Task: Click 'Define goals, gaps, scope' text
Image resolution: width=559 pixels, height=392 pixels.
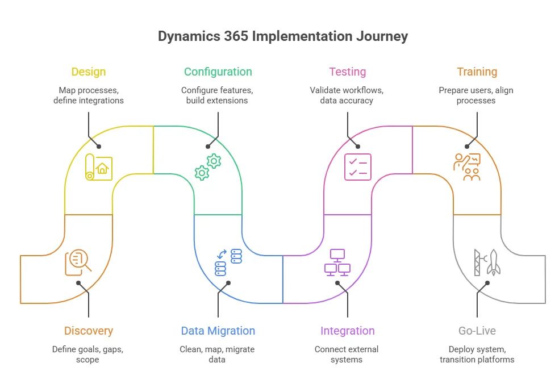Action: (x=87, y=355)
